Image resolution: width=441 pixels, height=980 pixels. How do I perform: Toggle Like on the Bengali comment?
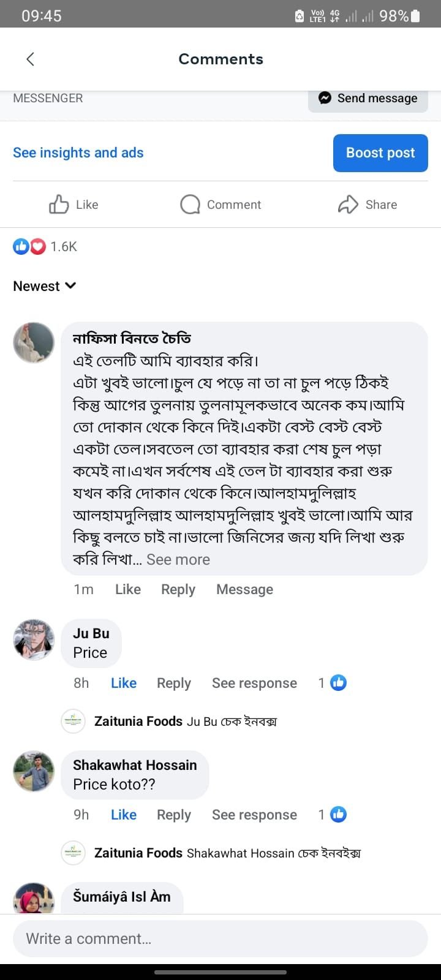point(128,589)
